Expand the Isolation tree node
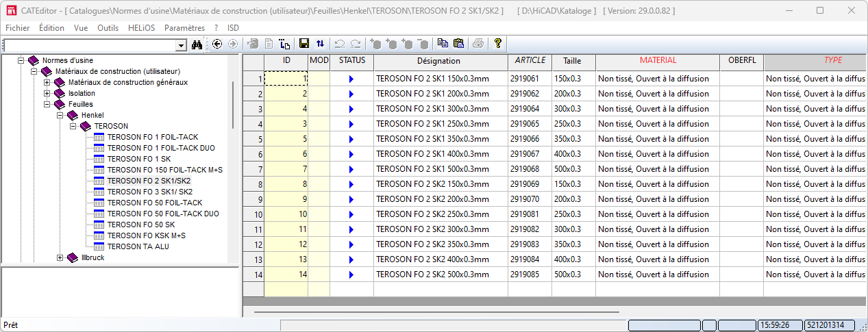The width and height of the screenshot is (868, 332). pyautogui.click(x=47, y=93)
